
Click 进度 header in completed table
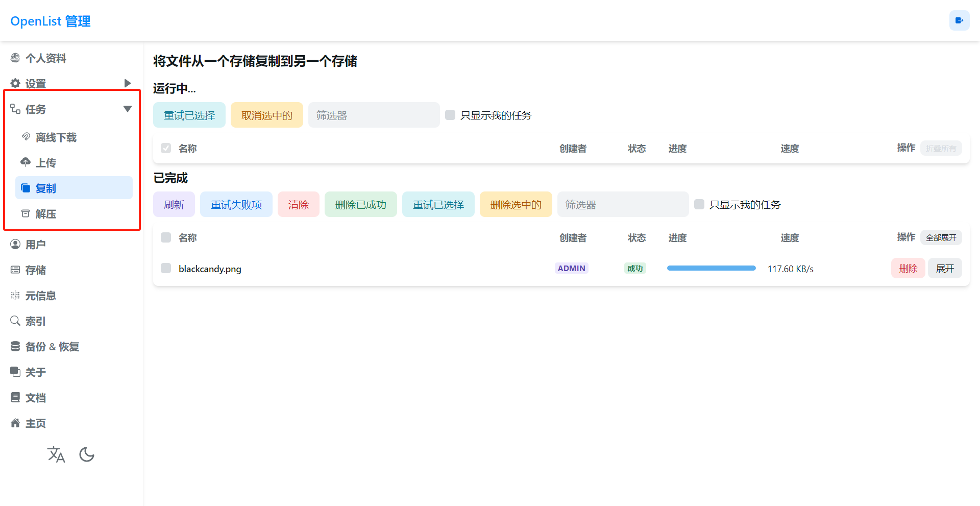(677, 237)
